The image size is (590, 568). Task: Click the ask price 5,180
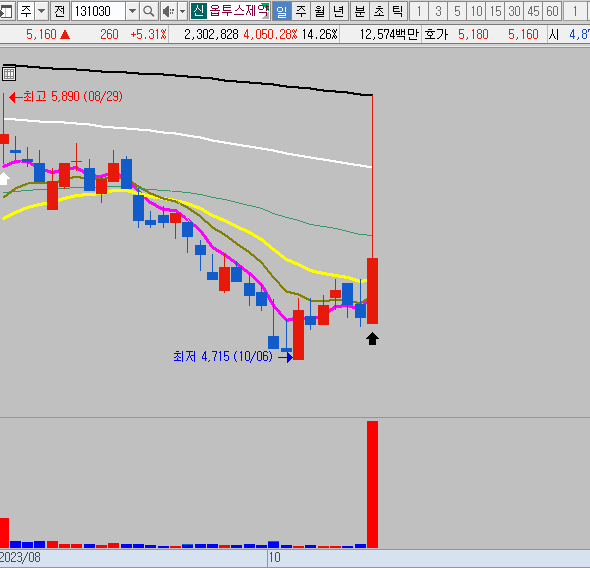(473, 35)
